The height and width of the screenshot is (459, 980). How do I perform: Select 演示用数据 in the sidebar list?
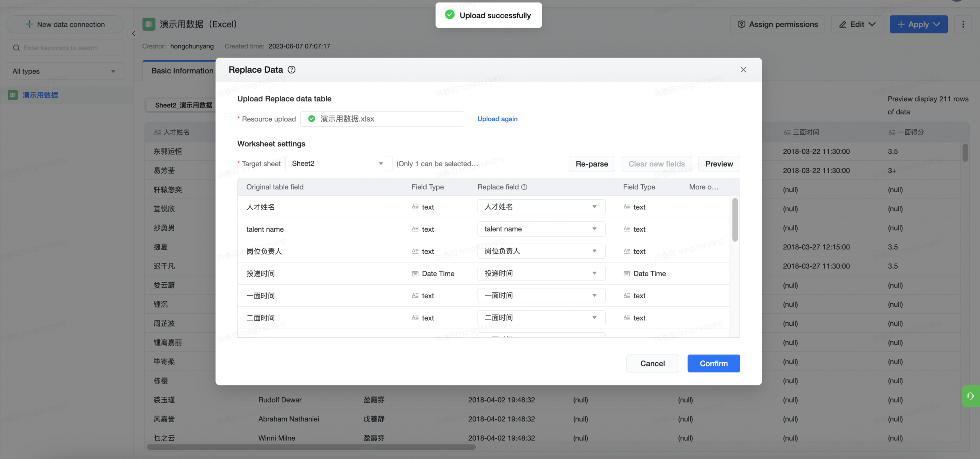tap(40, 95)
